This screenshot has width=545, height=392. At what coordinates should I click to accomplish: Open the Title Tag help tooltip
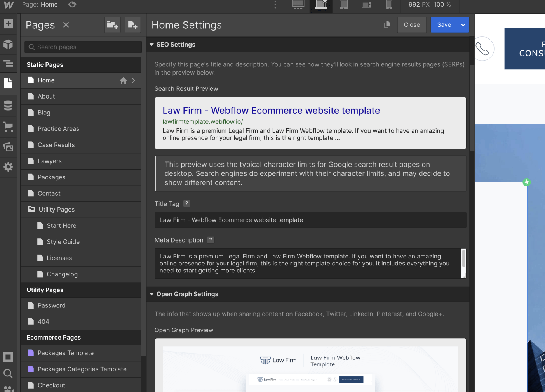pos(186,203)
